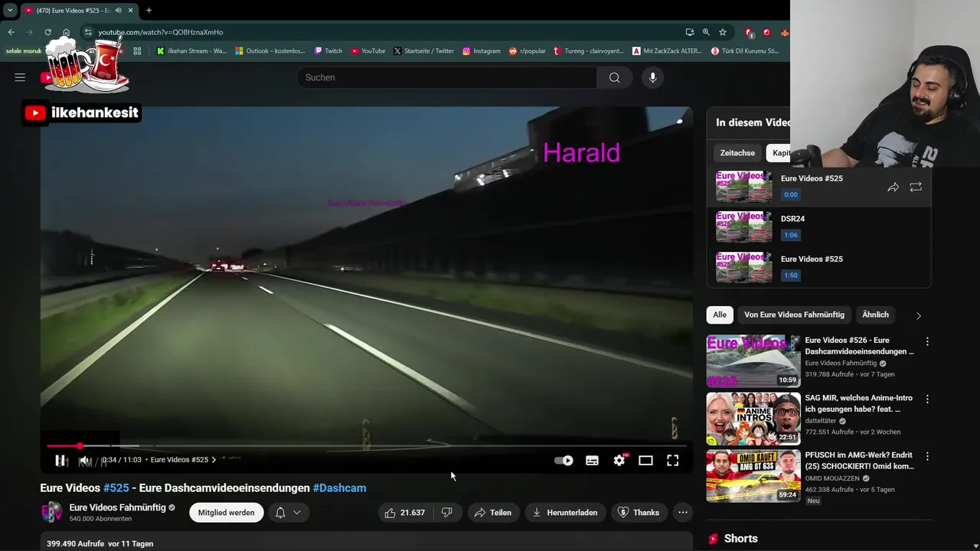980x551 pixels.
Task: Click Mitglied werden button
Action: pos(227,513)
